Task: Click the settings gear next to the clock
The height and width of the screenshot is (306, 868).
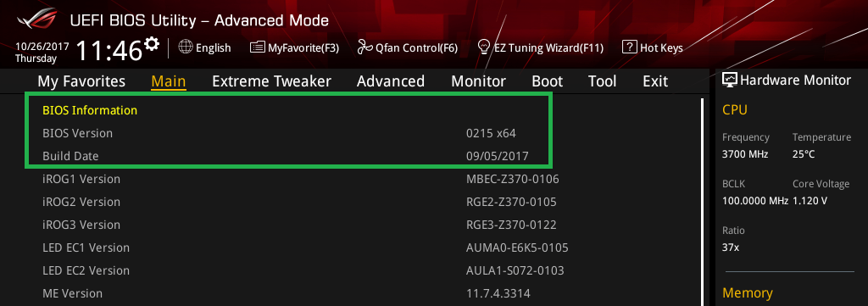Action: pos(152,44)
